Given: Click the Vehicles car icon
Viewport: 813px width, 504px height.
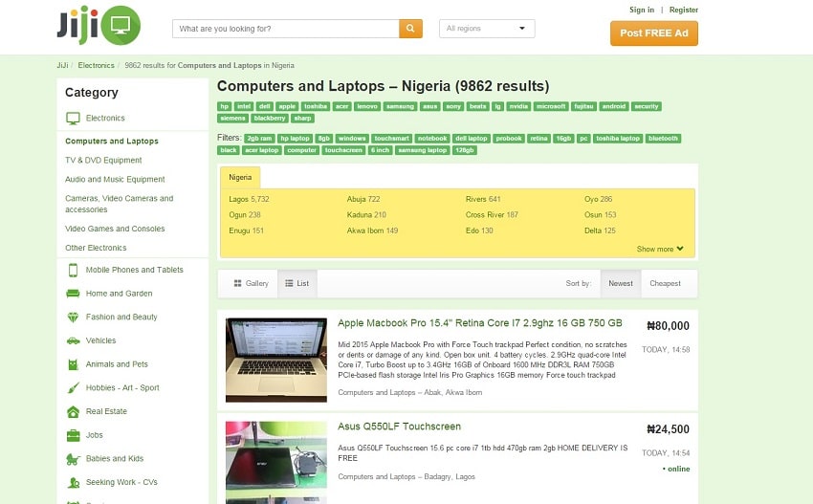Looking at the screenshot, I should coord(73,340).
